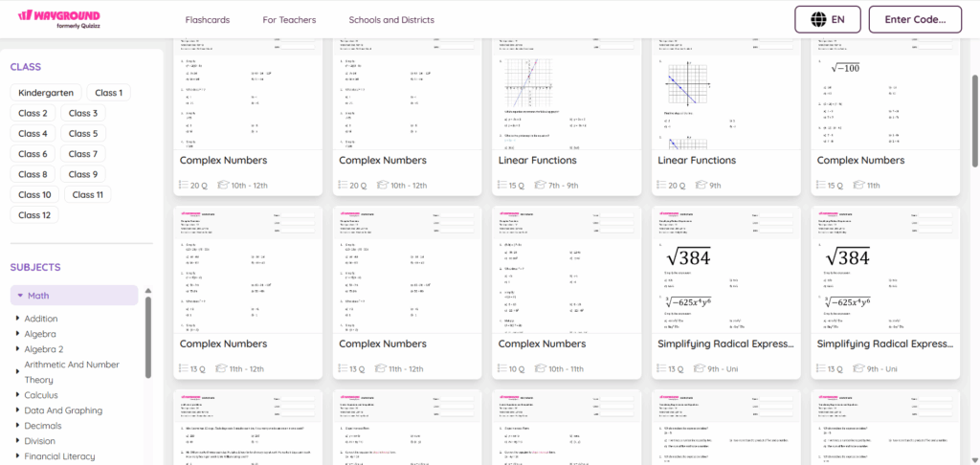Collapse the Math subject category
The width and height of the screenshot is (980, 465).
point(20,296)
